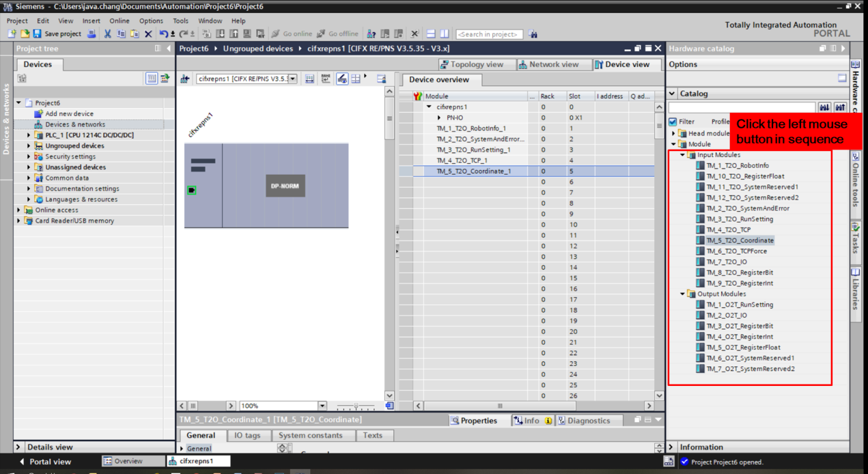Collapse the Input Modules folder
The height and width of the screenshot is (474, 868).
pyautogui.click(x=683, y=155)
